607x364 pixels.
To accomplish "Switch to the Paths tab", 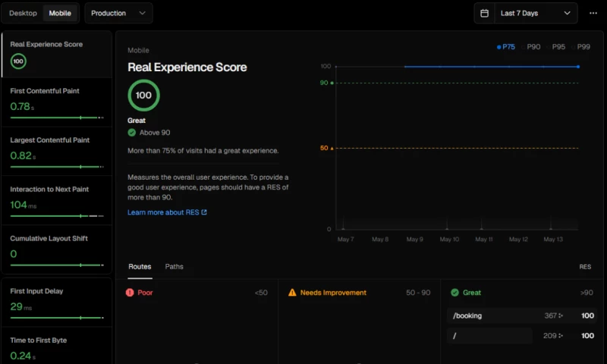I will coord(175,267).
